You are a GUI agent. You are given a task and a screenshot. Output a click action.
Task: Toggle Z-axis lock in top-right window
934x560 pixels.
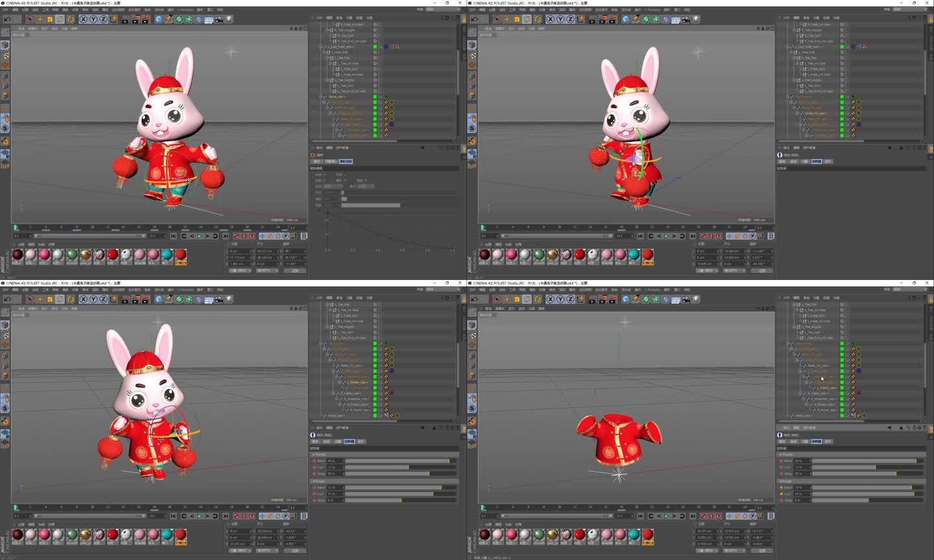(570, 19)
